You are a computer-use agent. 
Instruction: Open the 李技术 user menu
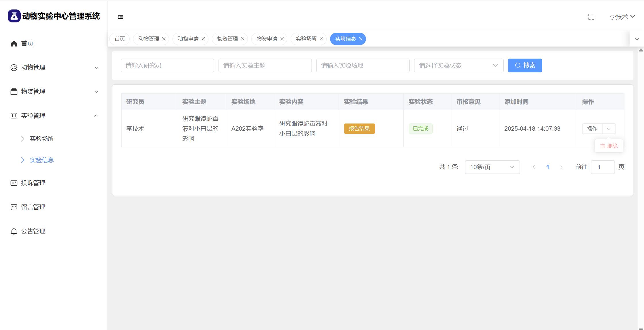[x=622, y=17]
